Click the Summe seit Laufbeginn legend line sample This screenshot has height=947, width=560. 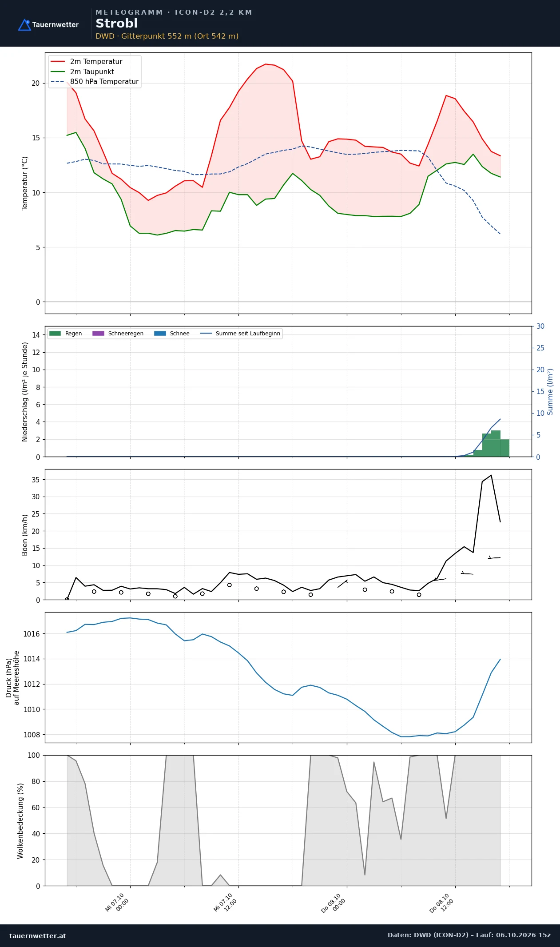click(206, 334)
